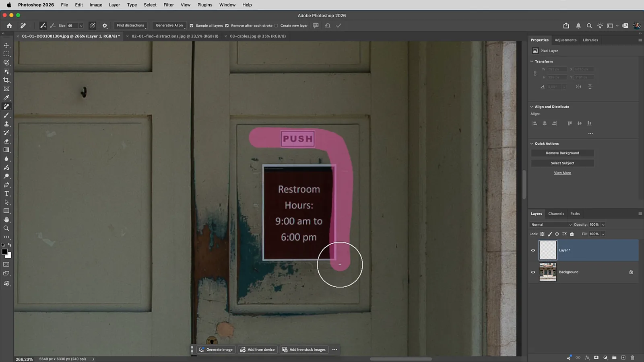The image size is (644, 362).
Task: Open the layer Opacity dropdown arrow
Action: [x=603, y=225]
